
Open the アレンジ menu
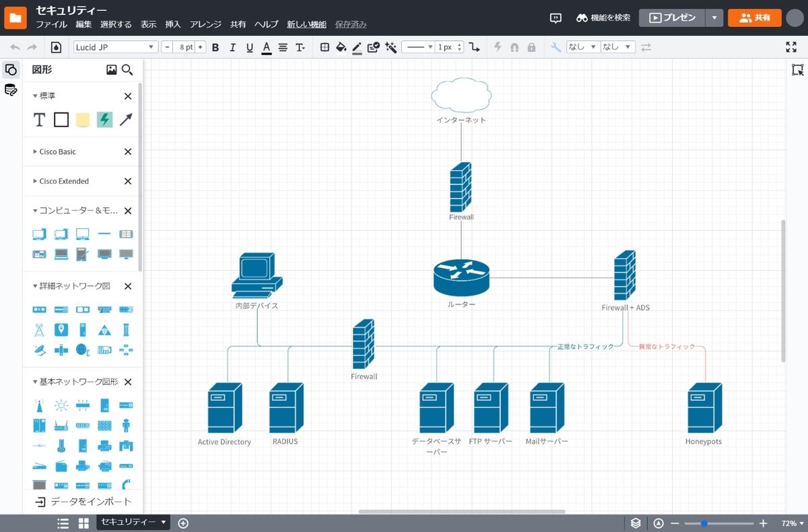tap(205, 24)
